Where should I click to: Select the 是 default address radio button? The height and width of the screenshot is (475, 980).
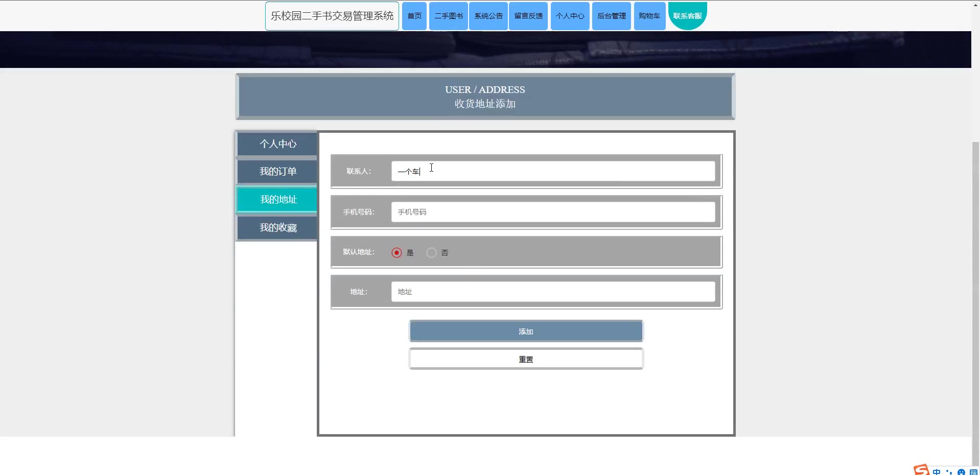[x=396, y=252]
